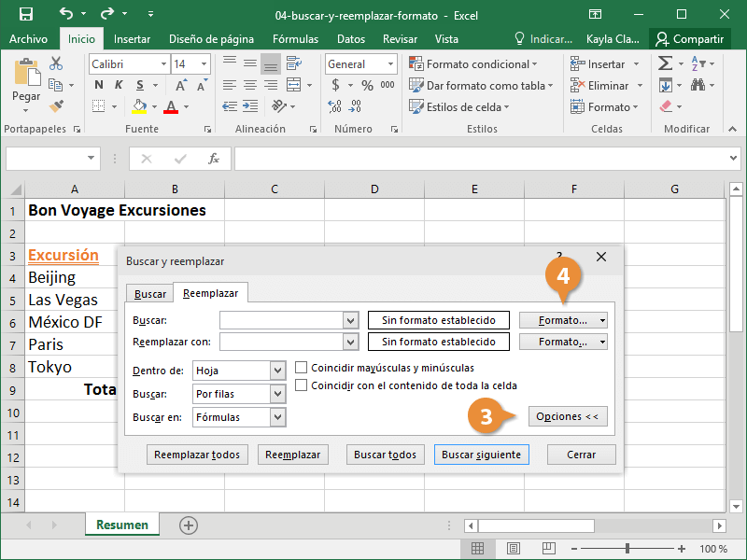Screen dimensions: 747x560
Task: Toggle bold formatting (N) in Fuente
Action: point(98,85)
